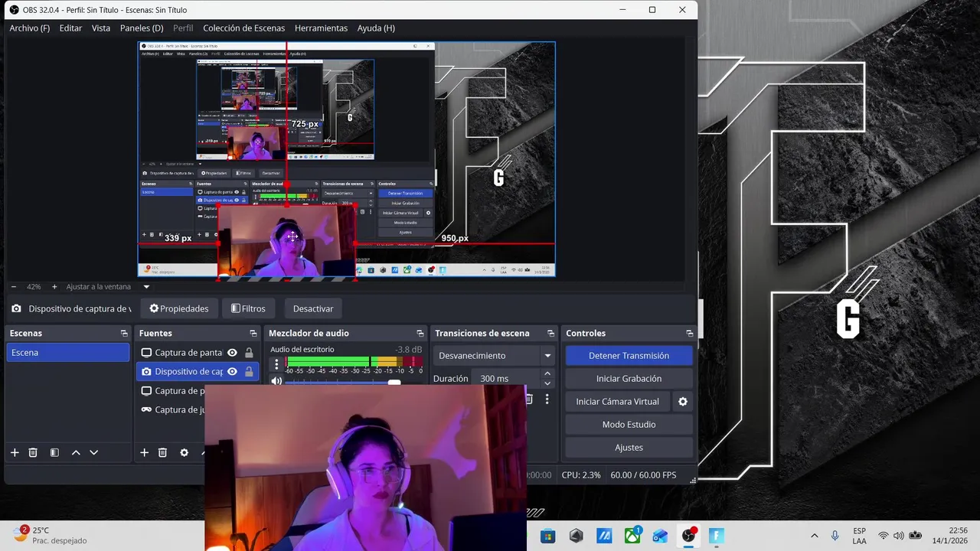Image resolution: width=980 pixels, height=551 pixels.
Task: Open Fortnite icon in taskbar
Action: tap(717, 536)
